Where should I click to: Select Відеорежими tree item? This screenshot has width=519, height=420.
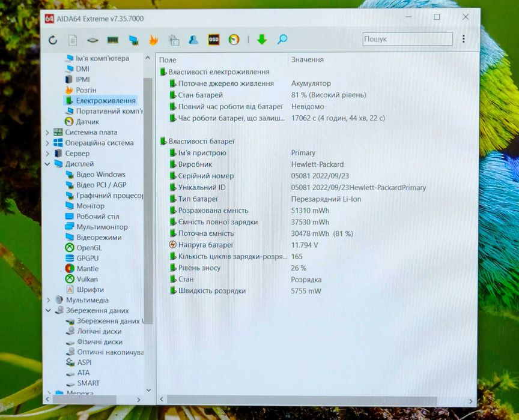click(x=94, y=237)
